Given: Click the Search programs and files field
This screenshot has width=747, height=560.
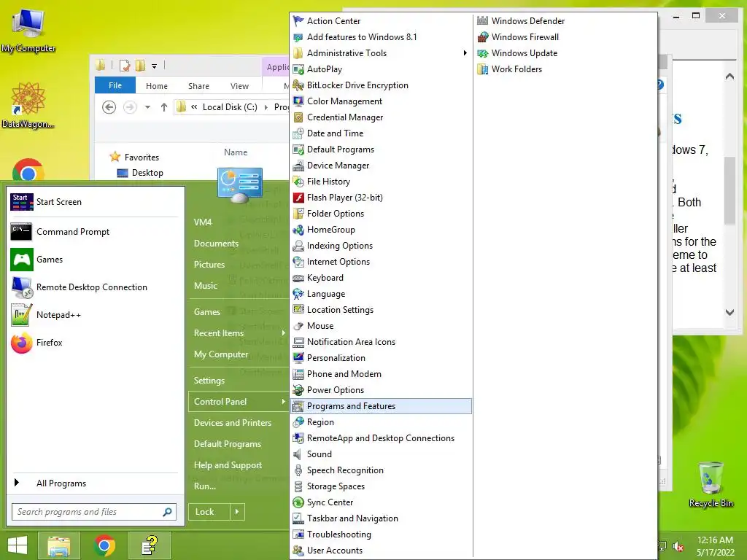Looking at the screenshot, I should click(x=94, y=512).
